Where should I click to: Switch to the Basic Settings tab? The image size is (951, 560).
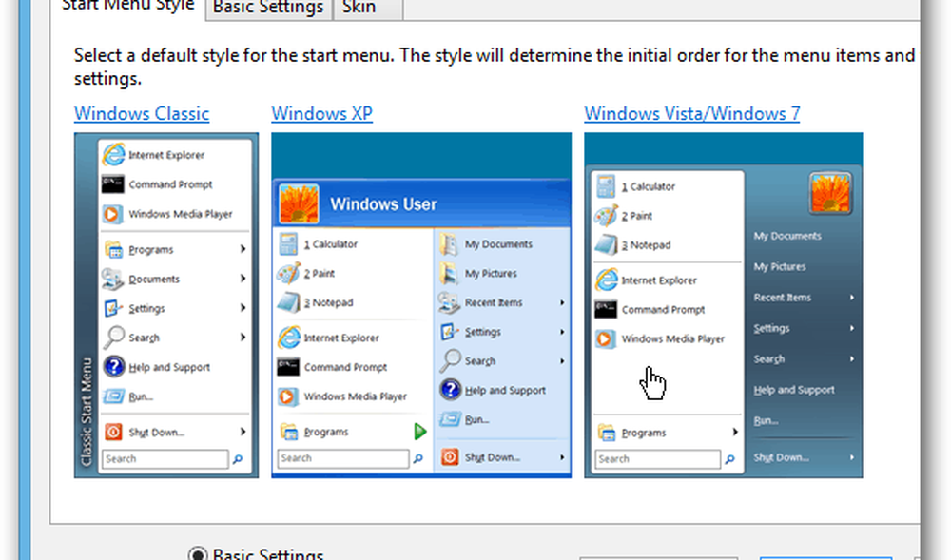point(268,8)
